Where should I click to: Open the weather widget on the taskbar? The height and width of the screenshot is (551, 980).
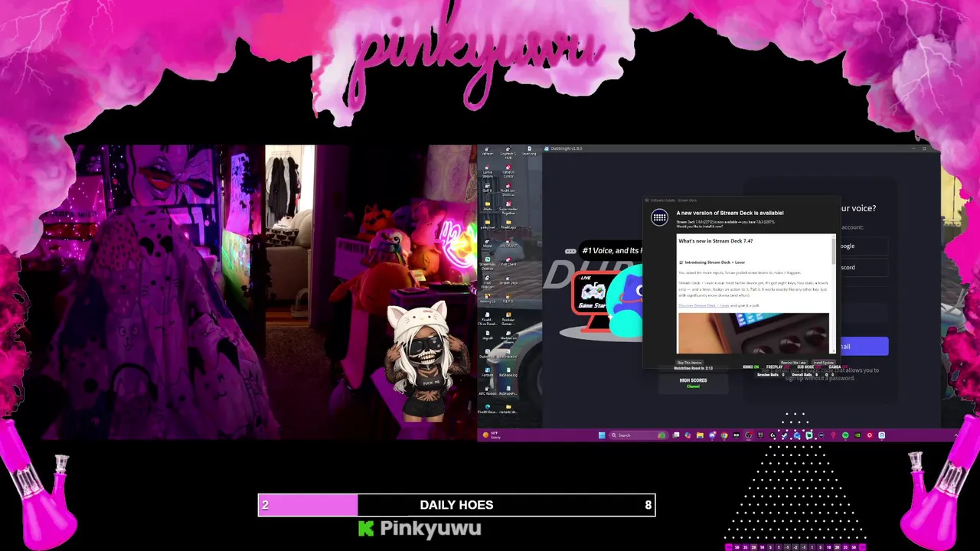tap(491, 435)
